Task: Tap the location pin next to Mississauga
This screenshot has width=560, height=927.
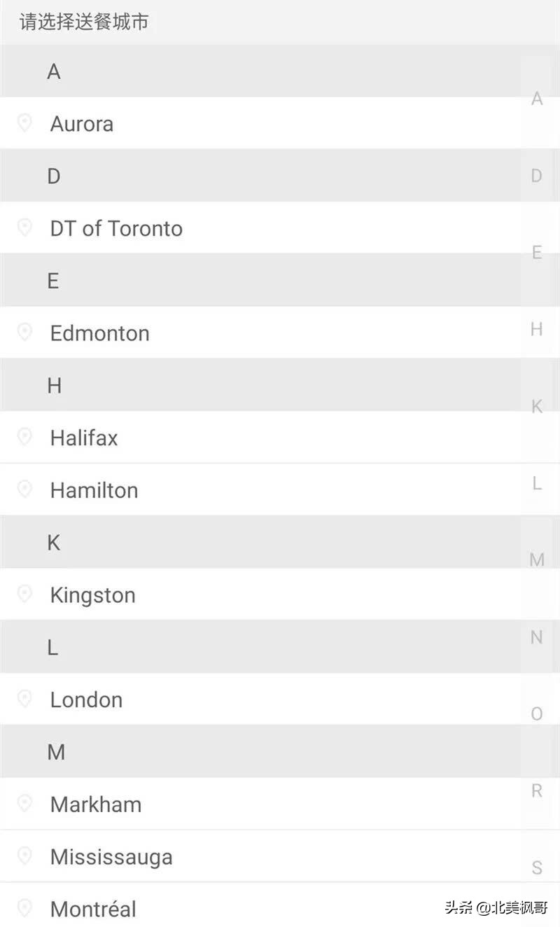Action: coord(24,856)
